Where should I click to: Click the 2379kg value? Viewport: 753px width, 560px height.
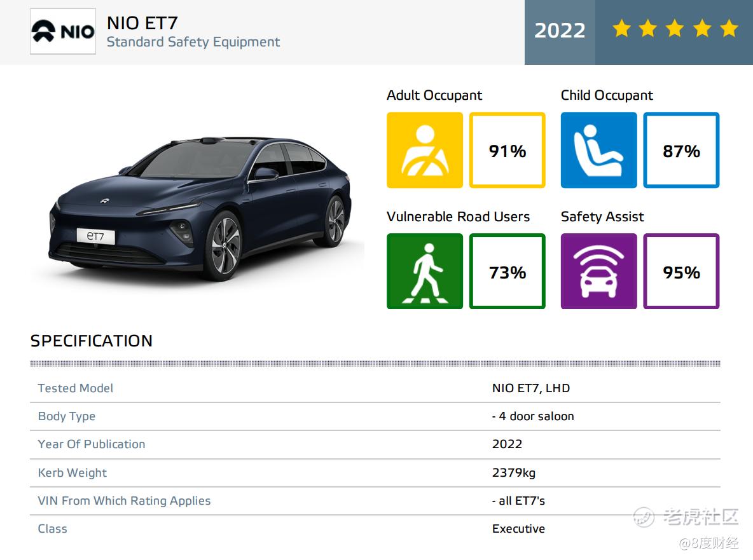[513, 473]
